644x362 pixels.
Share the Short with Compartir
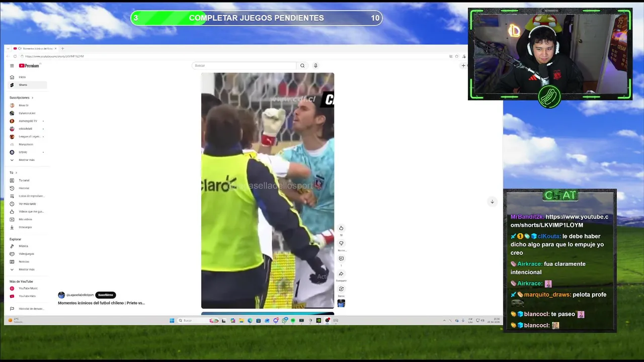[x=341, y=274]
